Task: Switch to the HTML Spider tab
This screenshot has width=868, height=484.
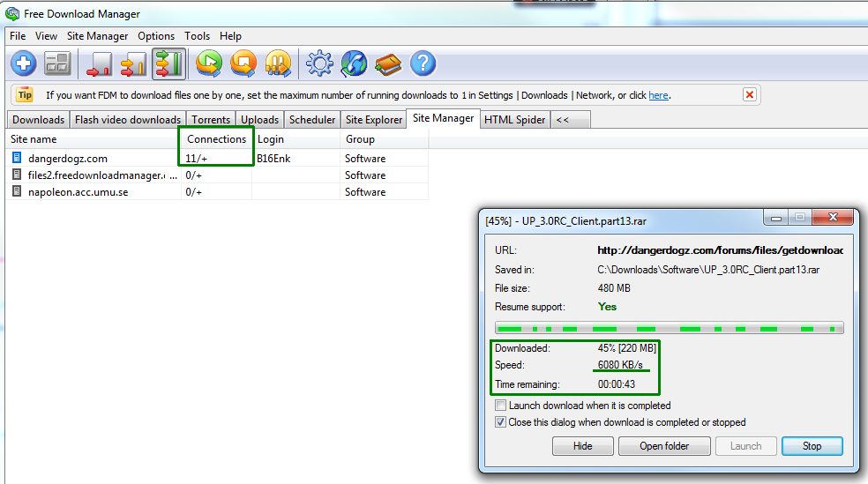Action: 515,120
